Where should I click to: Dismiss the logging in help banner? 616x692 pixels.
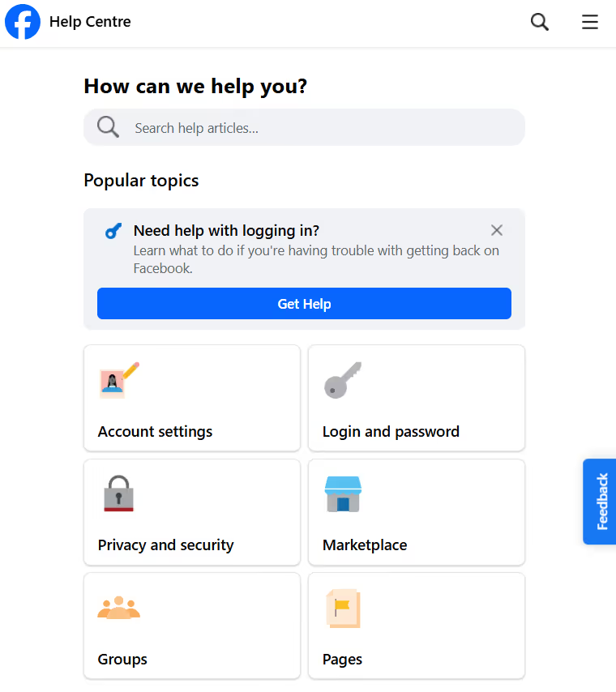pyautogui.click(x=497, y=230)
